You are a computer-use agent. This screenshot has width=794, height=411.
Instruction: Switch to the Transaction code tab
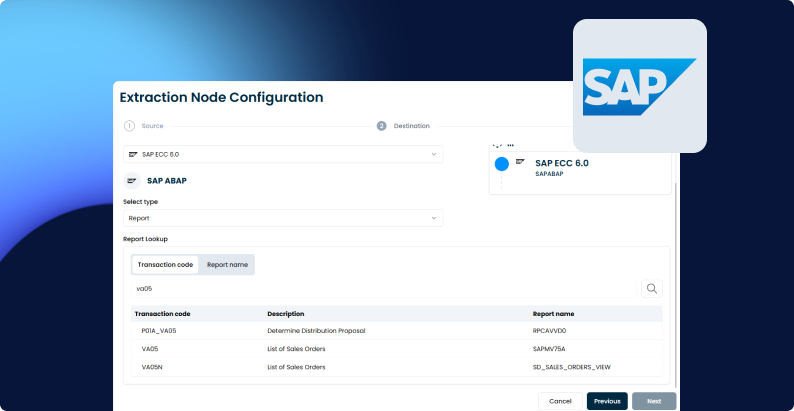coord(165,265)
